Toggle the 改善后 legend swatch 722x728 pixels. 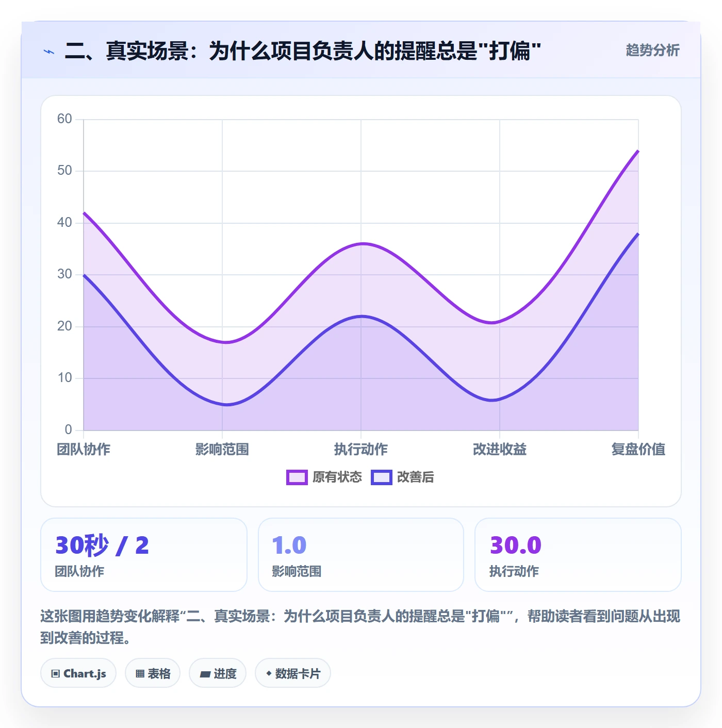[x=382, y=477]
